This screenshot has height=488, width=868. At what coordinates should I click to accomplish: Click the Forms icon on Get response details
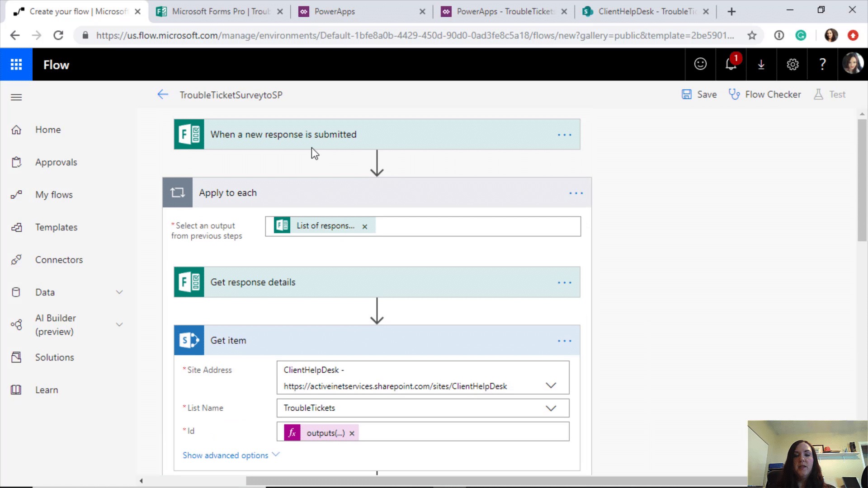coord(189,282)
